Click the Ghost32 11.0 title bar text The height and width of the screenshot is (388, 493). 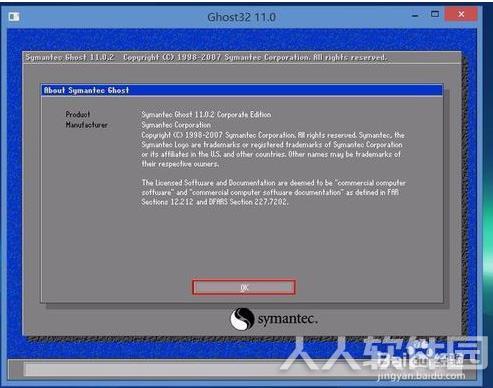(241, 17)
